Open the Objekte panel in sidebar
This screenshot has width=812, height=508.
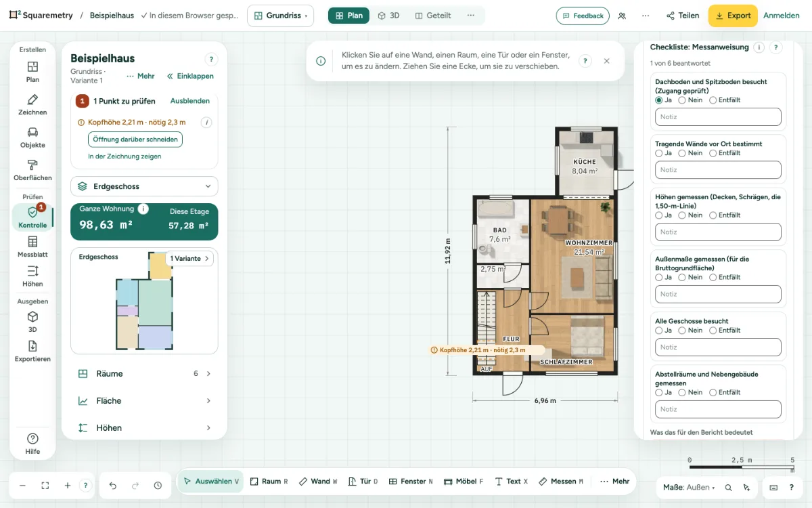(32, 137)
